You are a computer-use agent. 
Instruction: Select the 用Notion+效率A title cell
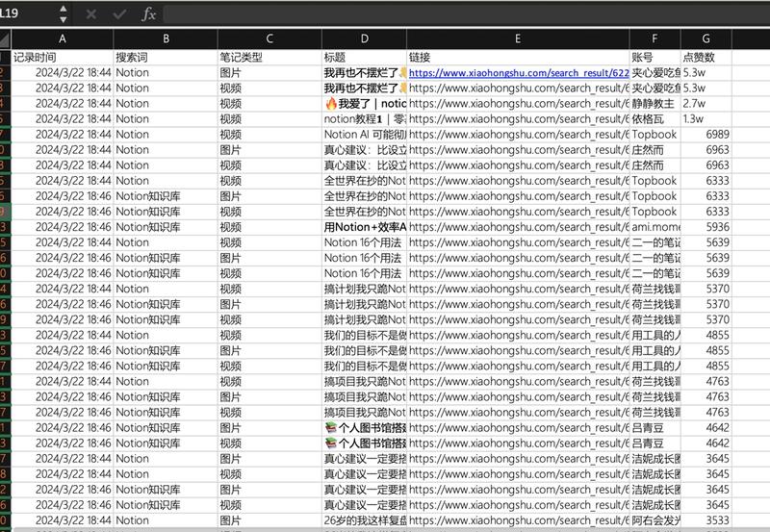tap(364, 227)
